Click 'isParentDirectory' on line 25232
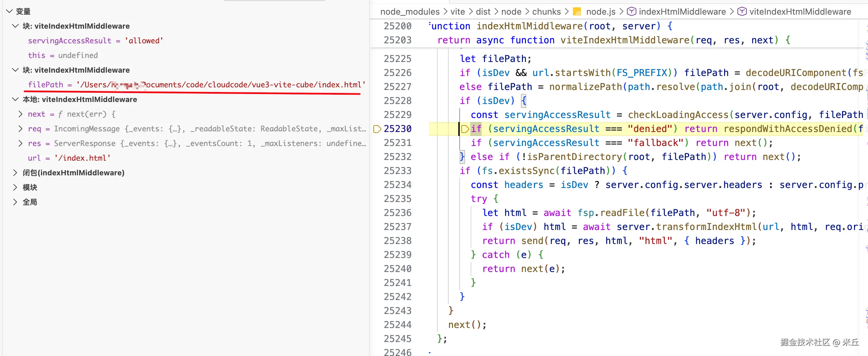This screenshot has height=356, width=868. [575, 157]
